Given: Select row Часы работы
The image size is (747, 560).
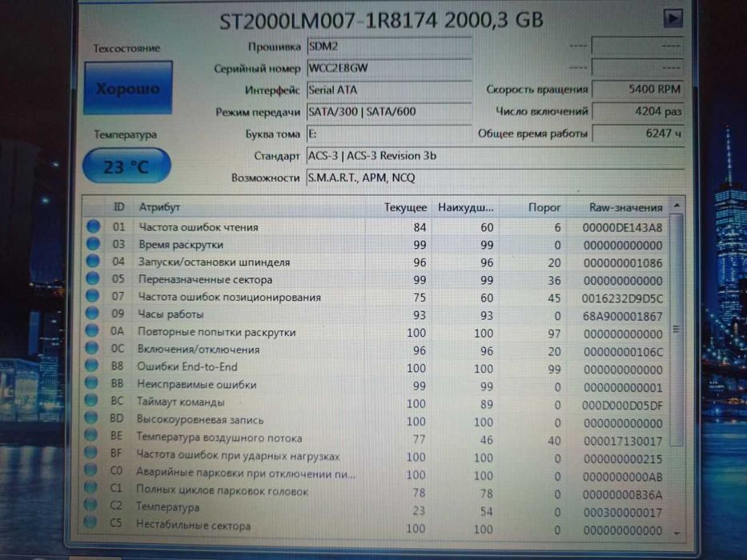Looking at the screenshot, I should pyautogui.click(x=376, y=315).
